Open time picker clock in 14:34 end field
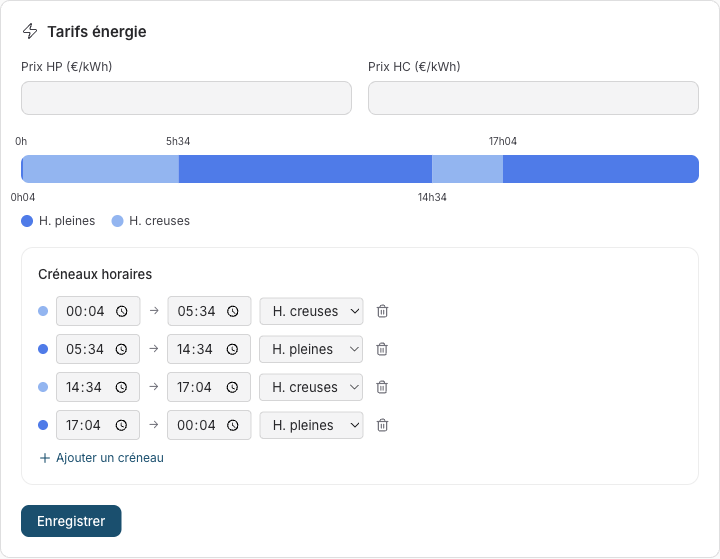Viewport: 720px width, 559px height. (232, 350)
